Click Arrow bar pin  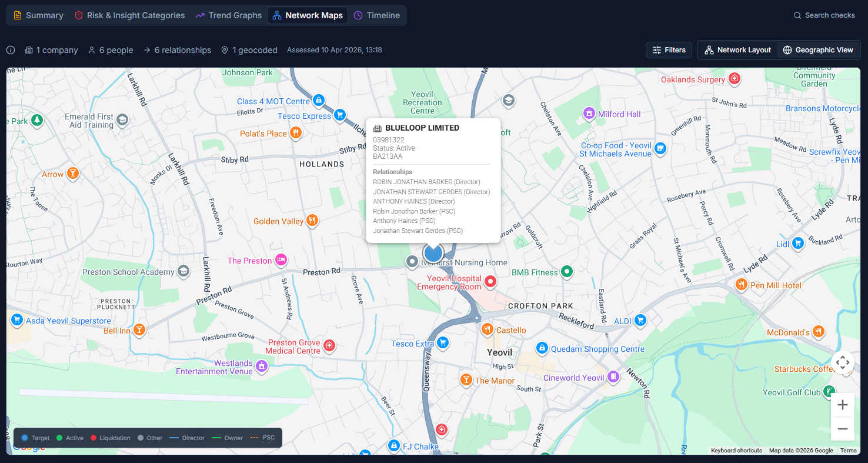click(x=72, y=174)
